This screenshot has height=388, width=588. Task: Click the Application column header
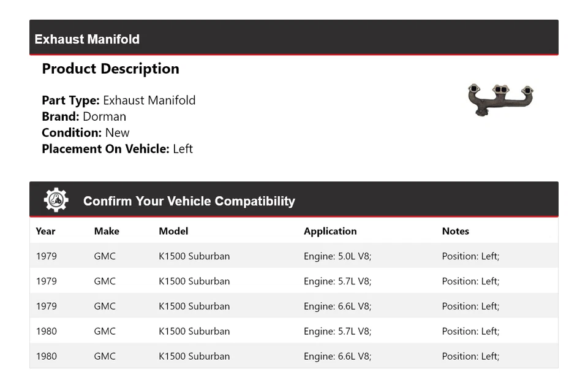tap(330, 231)
